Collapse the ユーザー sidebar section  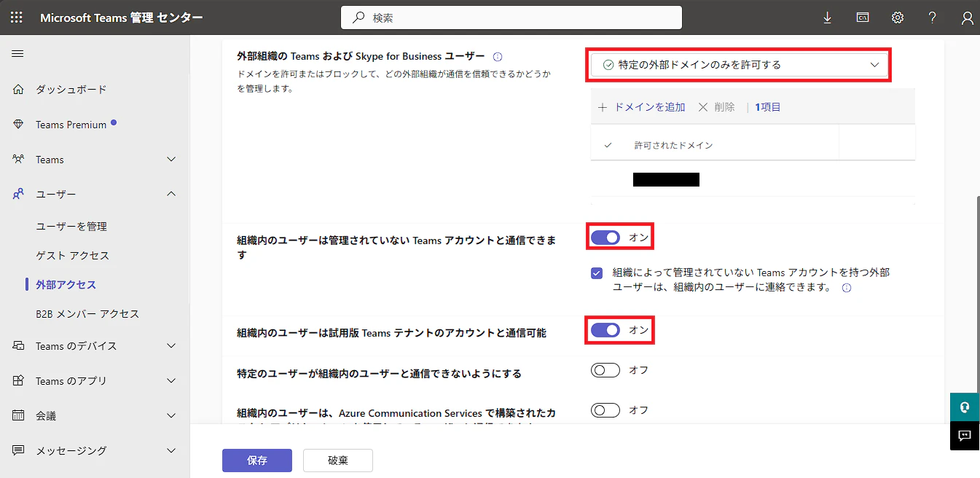pyautogui.click(x=172, y=195)
